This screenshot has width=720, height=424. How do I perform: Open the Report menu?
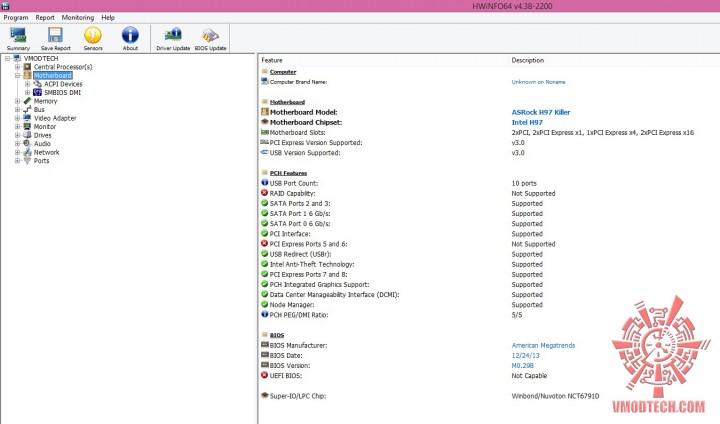(x=45, y=17)
